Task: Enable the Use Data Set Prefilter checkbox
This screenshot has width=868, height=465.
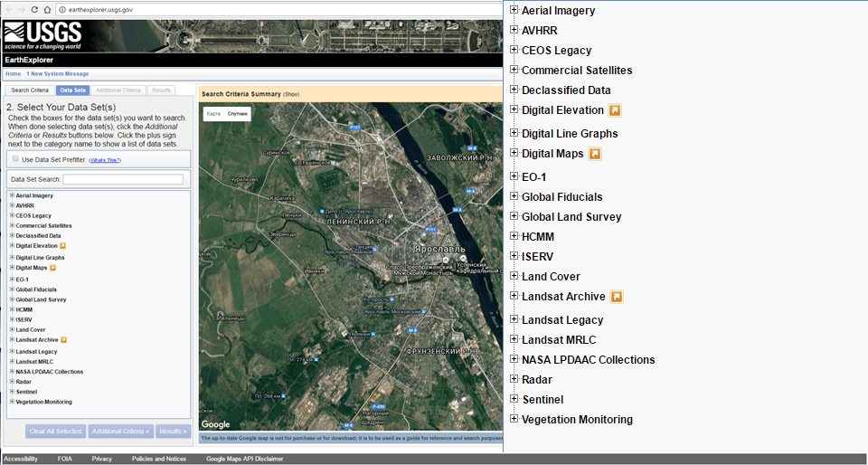Action: tap(15, 159)
